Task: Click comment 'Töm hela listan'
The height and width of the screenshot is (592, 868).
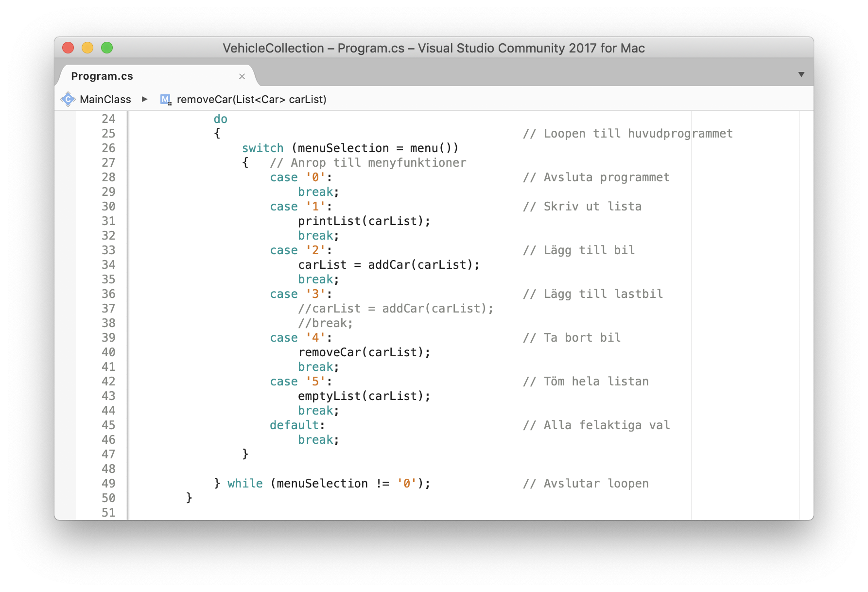Action: click(586, 382)
